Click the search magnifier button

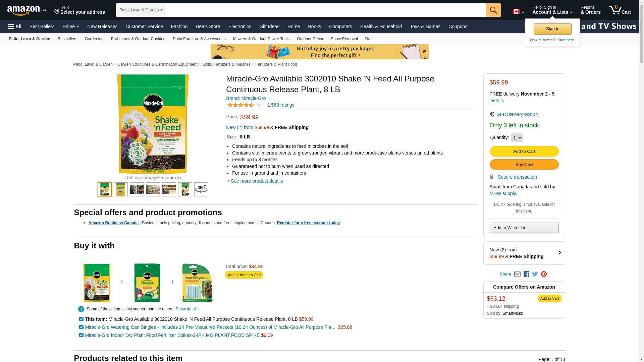click(x=493, y=10)
